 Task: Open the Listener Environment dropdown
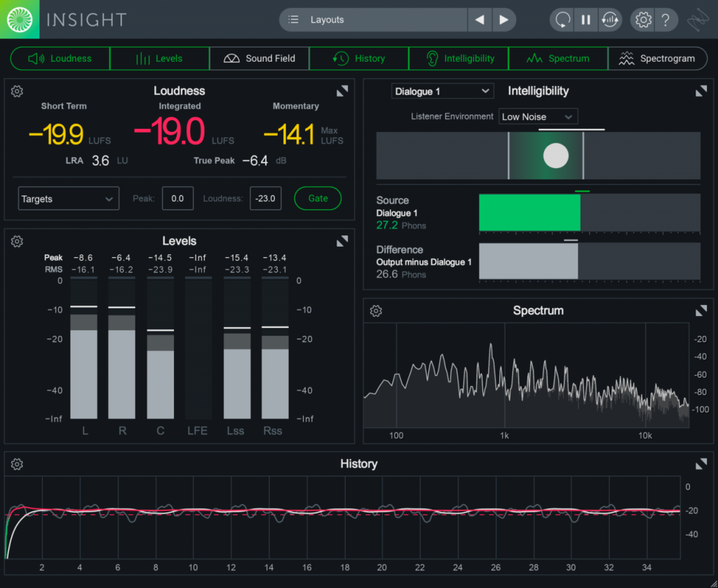pos(538,116)
